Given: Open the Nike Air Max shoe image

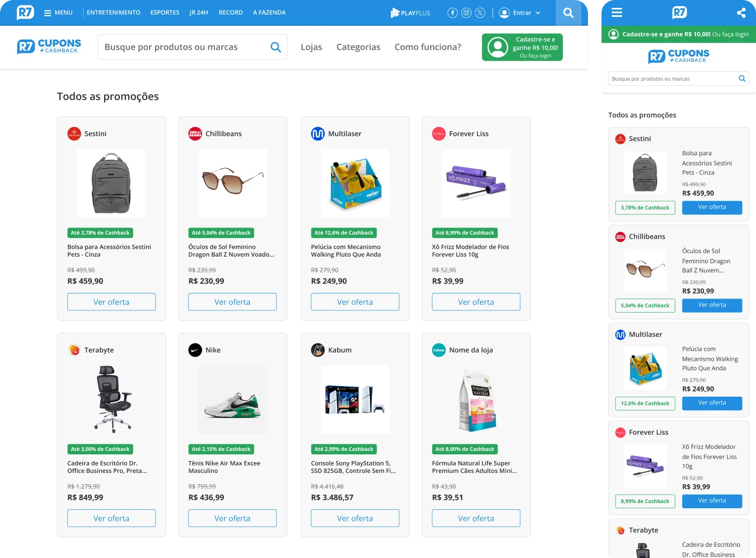Looking at the screenshot, I should 232,399.
